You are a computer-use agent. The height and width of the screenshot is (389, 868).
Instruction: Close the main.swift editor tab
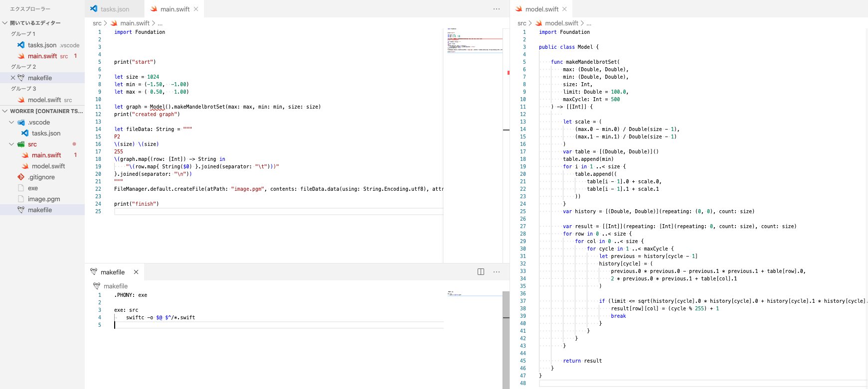click(196, 9)
